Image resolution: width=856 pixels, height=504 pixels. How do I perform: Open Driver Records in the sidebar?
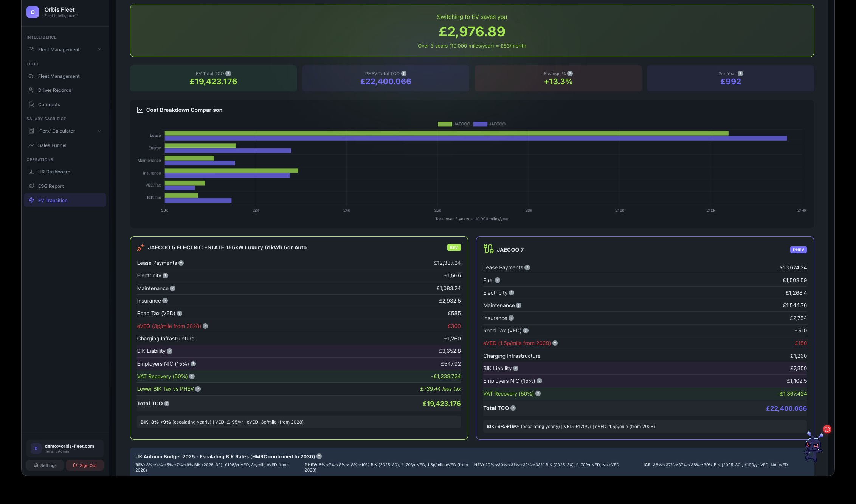(x=54, y=90)
